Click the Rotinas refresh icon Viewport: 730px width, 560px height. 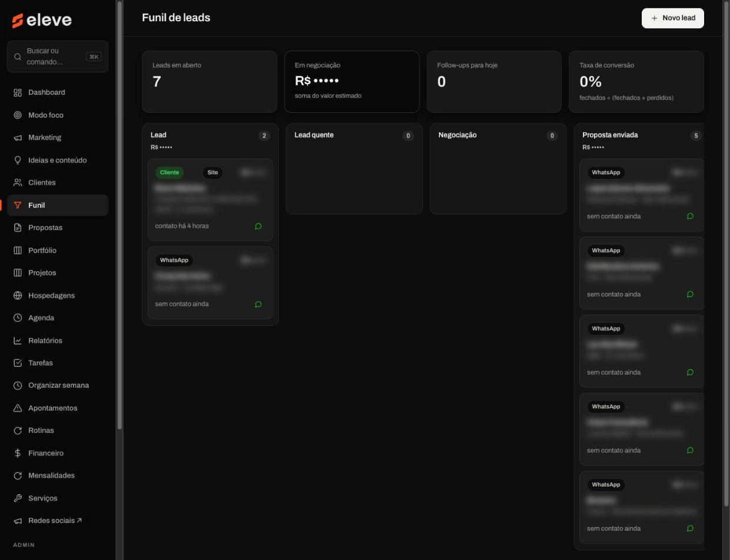tap(18, 431)
